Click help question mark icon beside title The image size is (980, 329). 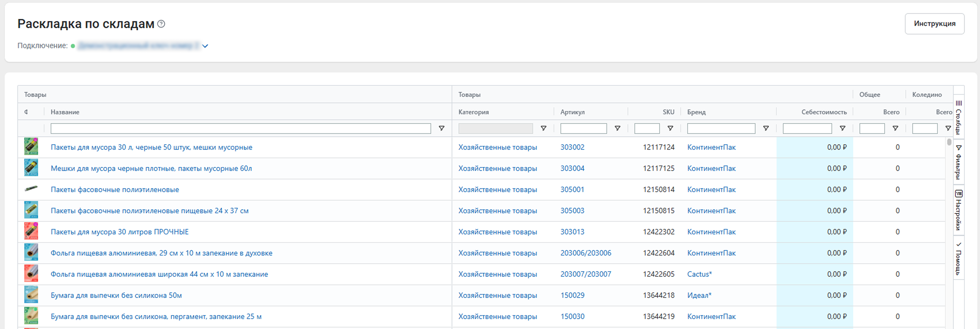[161, 24]
